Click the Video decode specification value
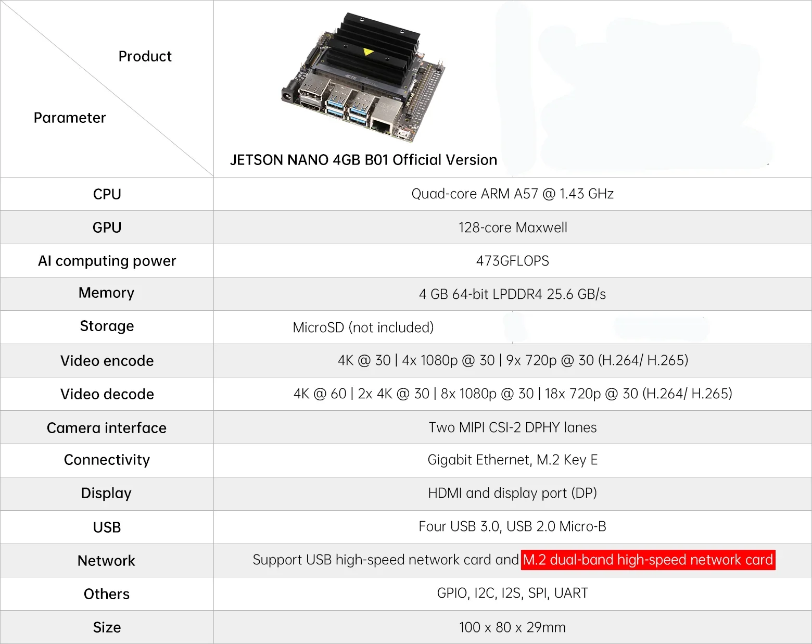 pos(512,394)
